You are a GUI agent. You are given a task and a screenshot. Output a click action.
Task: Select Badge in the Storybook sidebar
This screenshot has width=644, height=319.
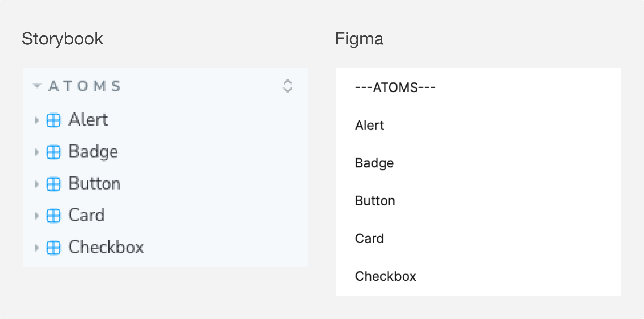[93, 152]
